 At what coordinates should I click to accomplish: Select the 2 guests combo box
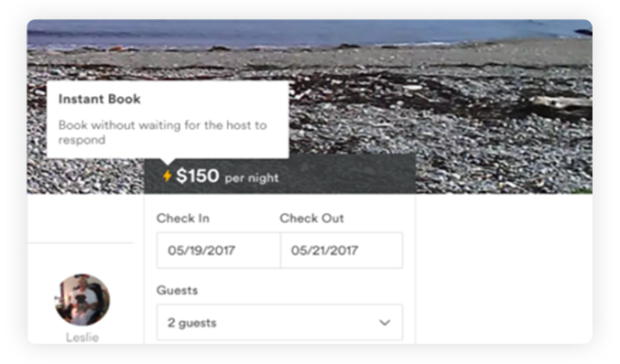point(279,322)
